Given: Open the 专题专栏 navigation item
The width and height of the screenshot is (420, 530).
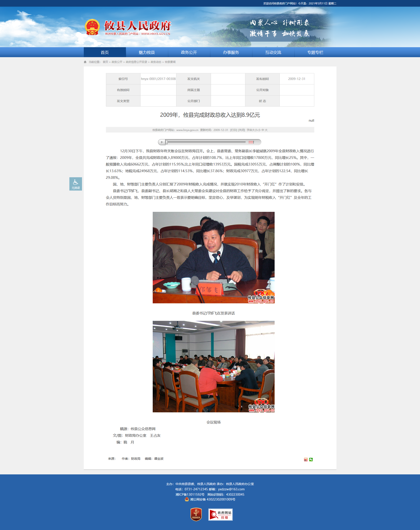Looking at the screenshot, I should [x=315, y=52].
